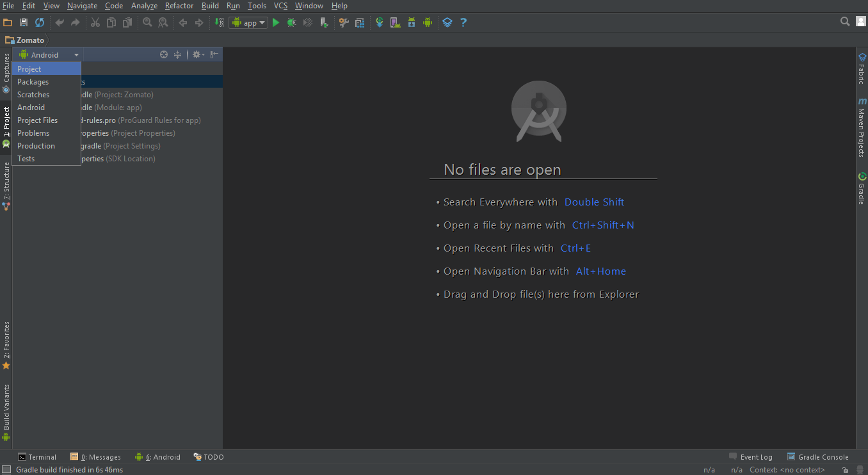868x475 pixels.
Task: Open the AVD Manager icon
Action: point(396,22)
